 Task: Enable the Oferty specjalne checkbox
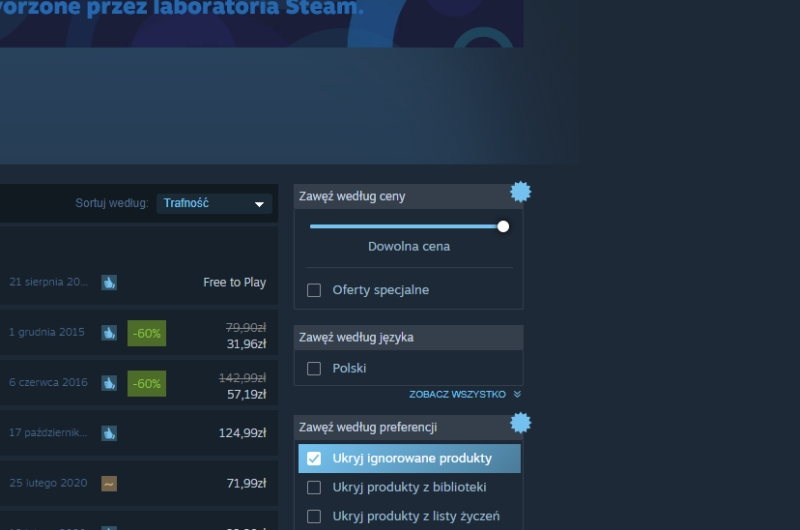point(314,290)
